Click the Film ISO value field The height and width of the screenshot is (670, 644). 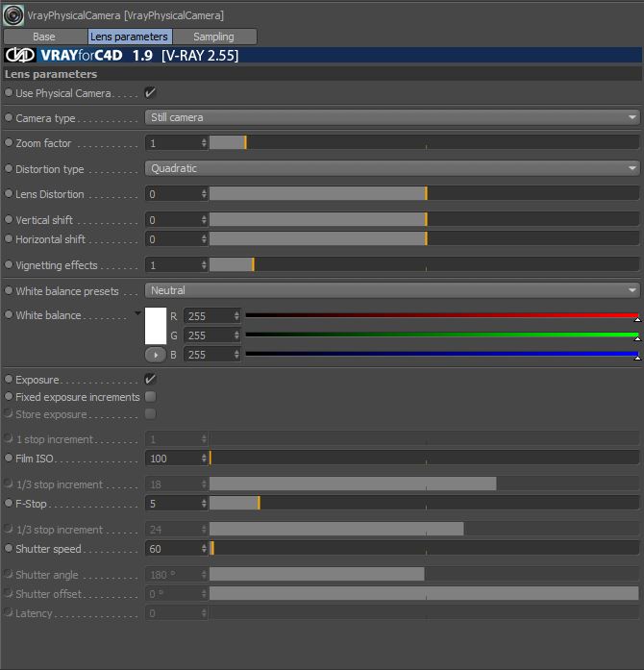tap(176, 459)
